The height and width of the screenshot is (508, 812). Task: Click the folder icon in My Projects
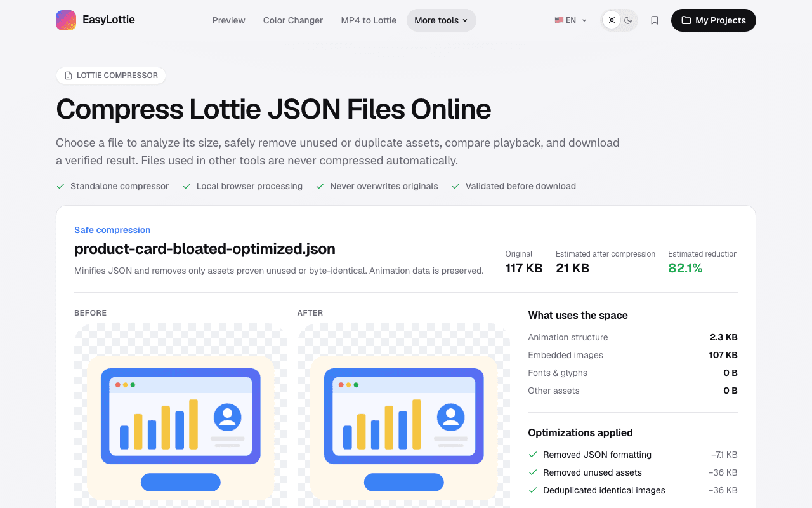pyautogui.click(x=686, y=20)
